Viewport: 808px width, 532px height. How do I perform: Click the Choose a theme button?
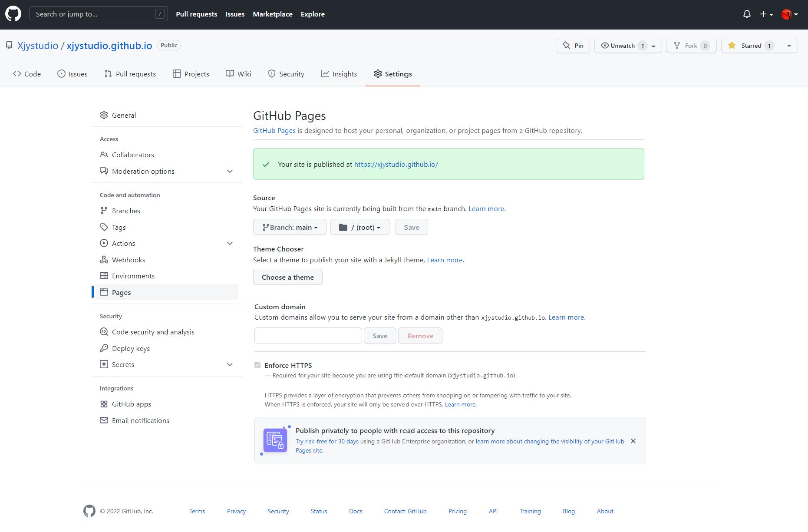pos(287,277)
